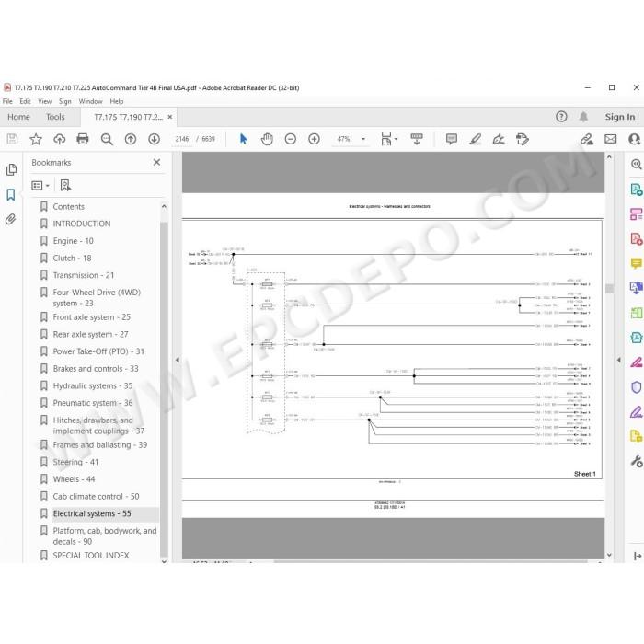The width and height of the screenshot is (644, 644).
Task: Add a sticky note comment
Action: click(x=452, y=139)
